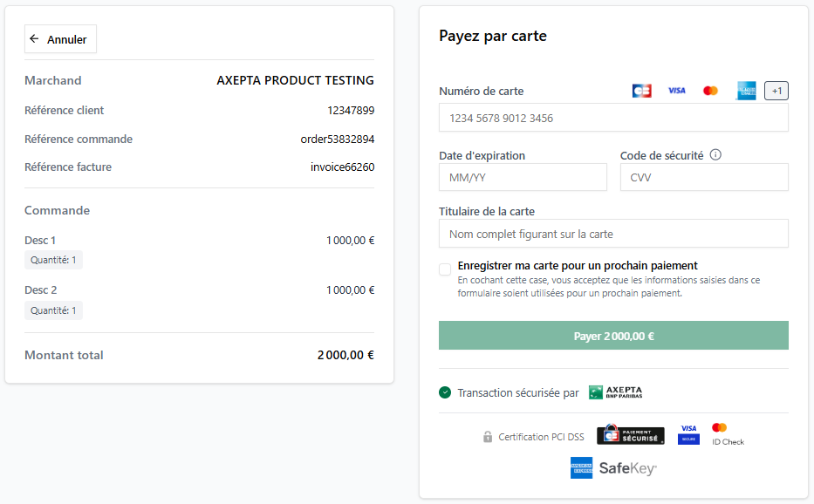Click the security code info icon

point(715,155)
